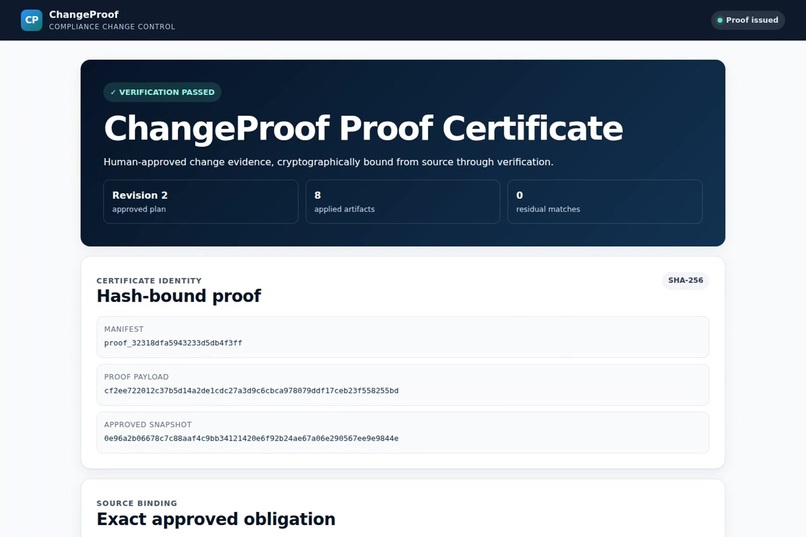The width and height of the screenshot is (806, 537).
Task: Click the ChangeProof Proof Certificate heading
Action: point(363,128)
